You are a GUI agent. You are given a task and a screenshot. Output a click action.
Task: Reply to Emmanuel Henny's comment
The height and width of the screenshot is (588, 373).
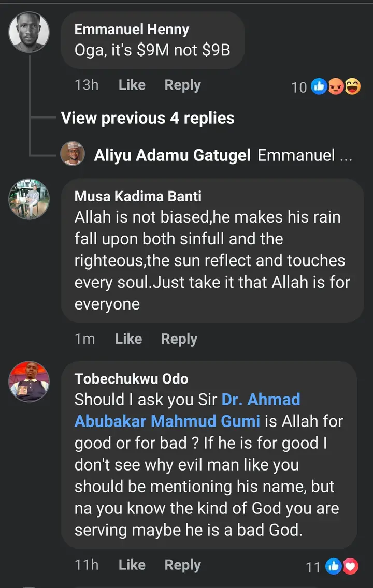point(182,85)
